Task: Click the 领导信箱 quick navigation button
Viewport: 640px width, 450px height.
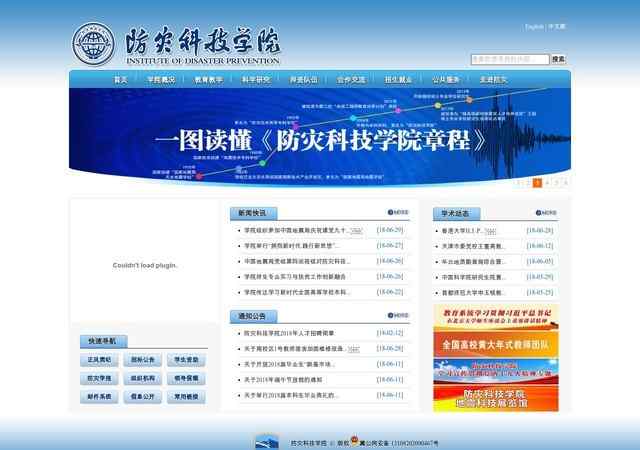Action: point(186,379)
